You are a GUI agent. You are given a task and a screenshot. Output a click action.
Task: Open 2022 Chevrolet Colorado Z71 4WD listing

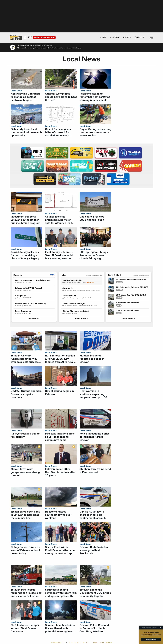129,289
